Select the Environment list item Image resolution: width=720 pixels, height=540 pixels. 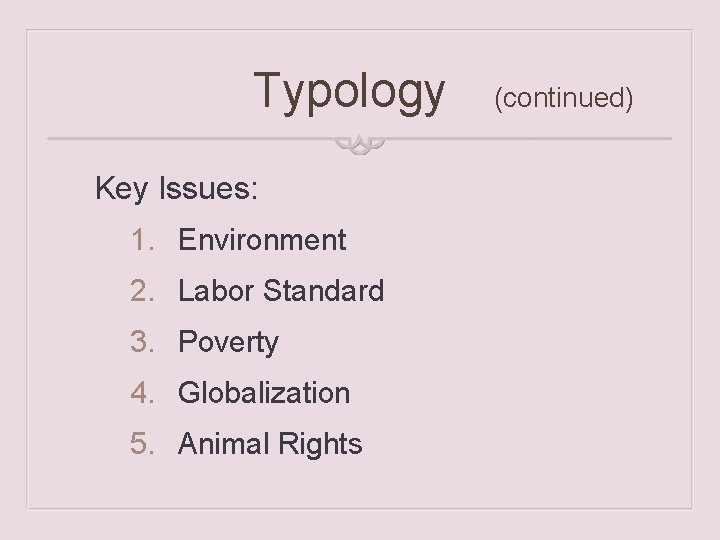click(x=262, y=240)
